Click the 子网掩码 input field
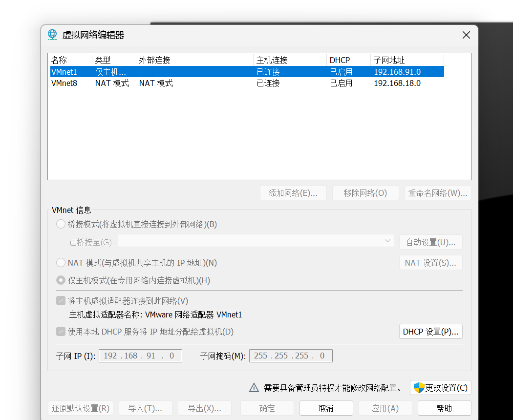The width and height of the screenshot is (513, 420). pos(291,356)
